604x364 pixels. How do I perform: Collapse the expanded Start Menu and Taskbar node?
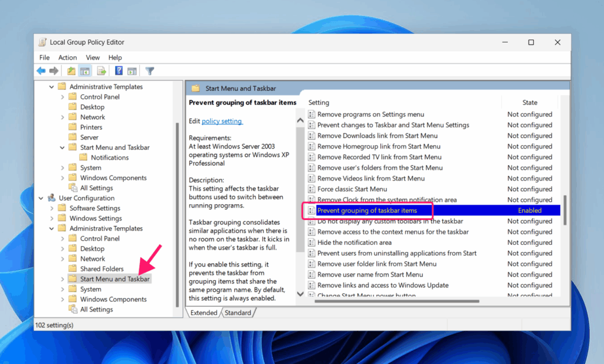(62, 147)
